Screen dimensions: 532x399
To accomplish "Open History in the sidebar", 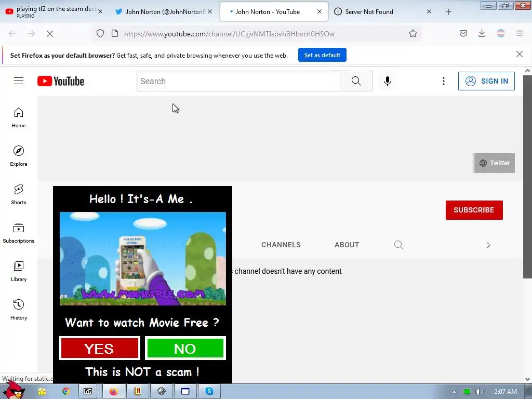I will point(19,310).
